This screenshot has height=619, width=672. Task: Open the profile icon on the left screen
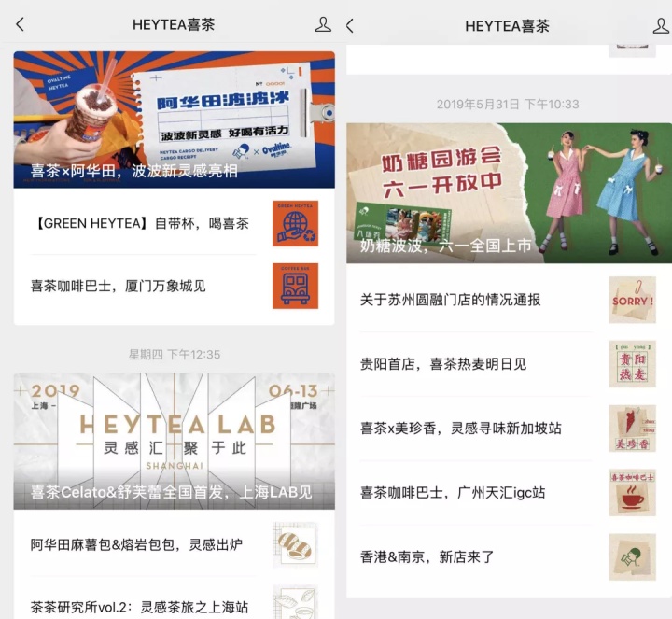(323, 24)
